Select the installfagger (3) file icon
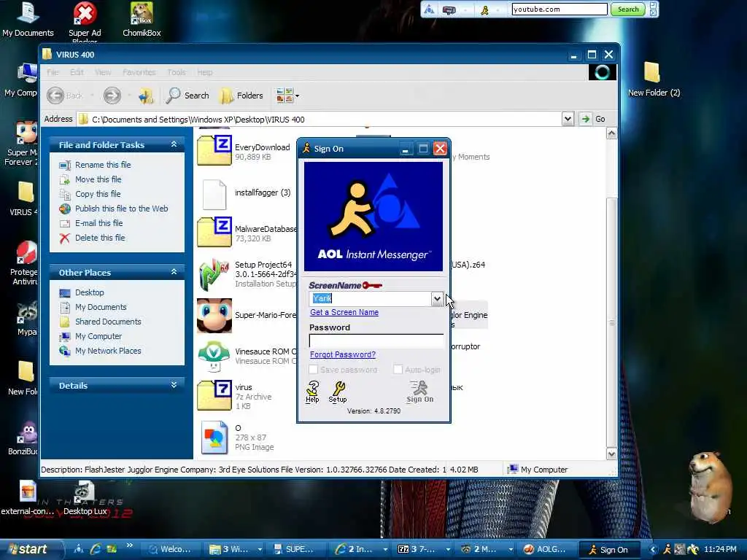Image resolution: width=747 pixels, height=560 pixels. pos(214,194)
